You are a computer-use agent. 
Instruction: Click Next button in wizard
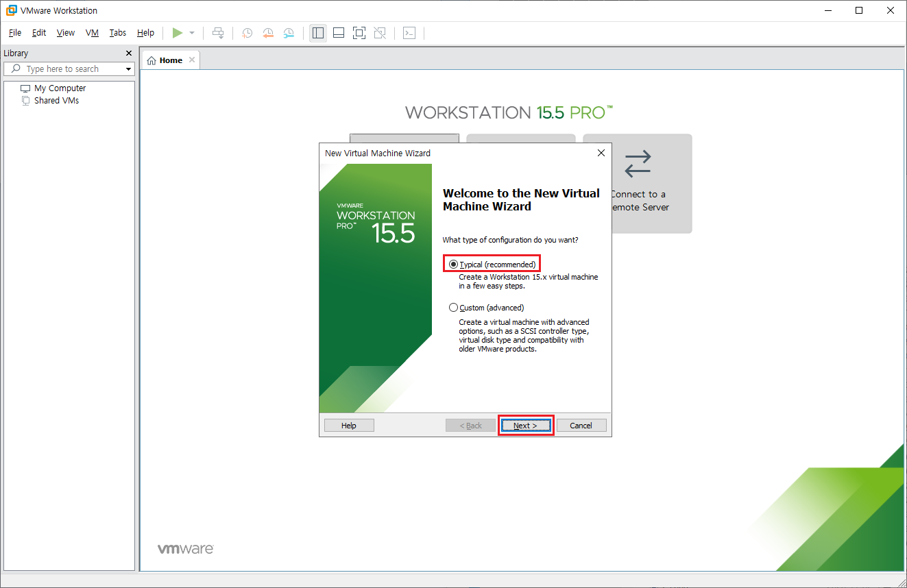coord(525,426)
